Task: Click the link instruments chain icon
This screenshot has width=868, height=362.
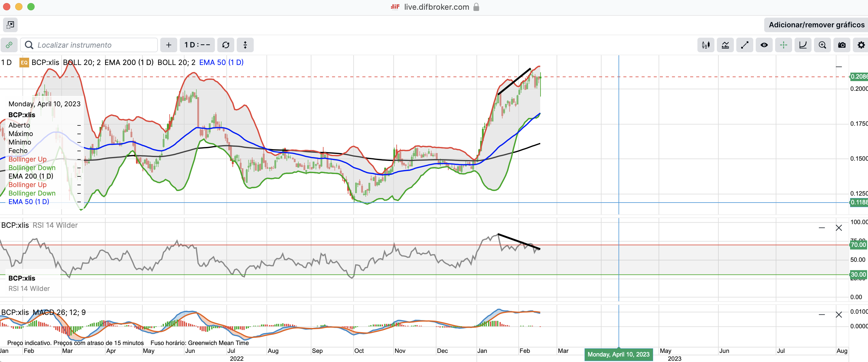Action: (x=9, y=45)
